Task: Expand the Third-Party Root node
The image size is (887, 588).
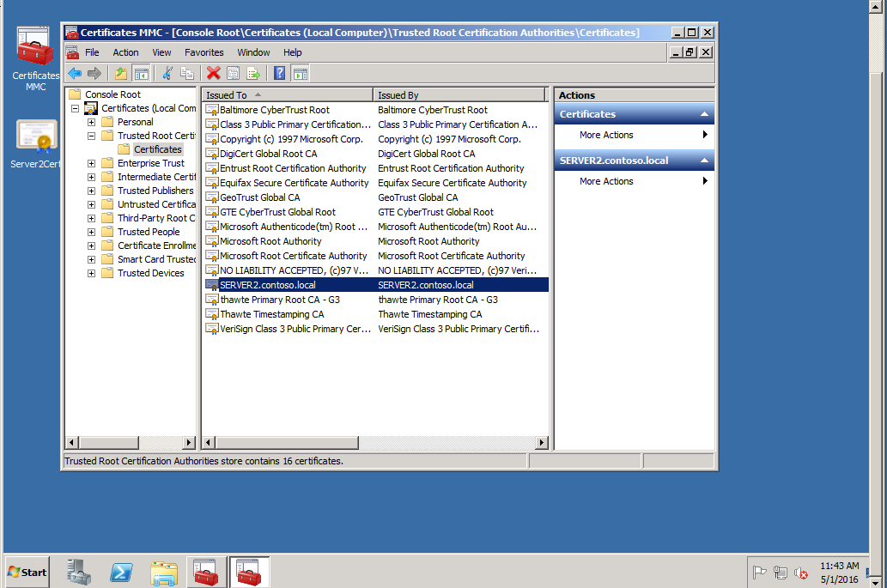Action: pyautogui.click(x=91, y=218)
